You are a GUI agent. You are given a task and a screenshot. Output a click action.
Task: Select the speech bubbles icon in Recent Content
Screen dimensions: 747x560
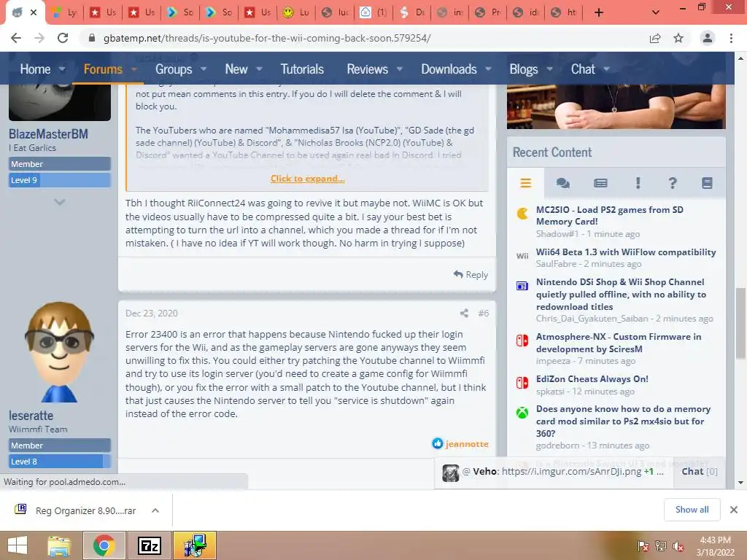[x=562, y=183]
